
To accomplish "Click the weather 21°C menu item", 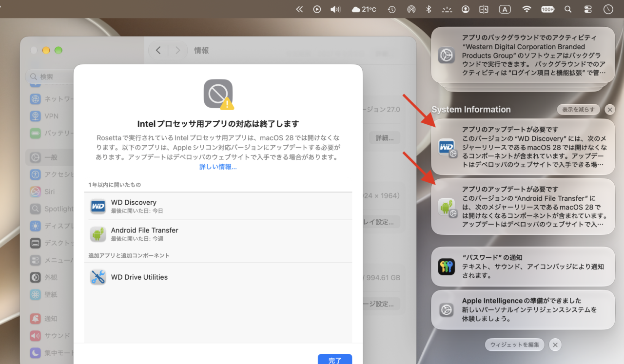I will (364, 9).
